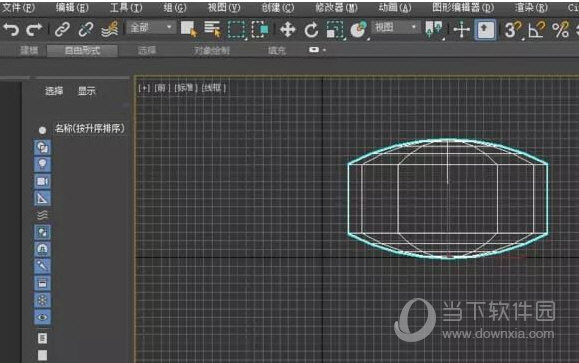Toggle the Keyboard Shortcut Override button

[485, 30]
